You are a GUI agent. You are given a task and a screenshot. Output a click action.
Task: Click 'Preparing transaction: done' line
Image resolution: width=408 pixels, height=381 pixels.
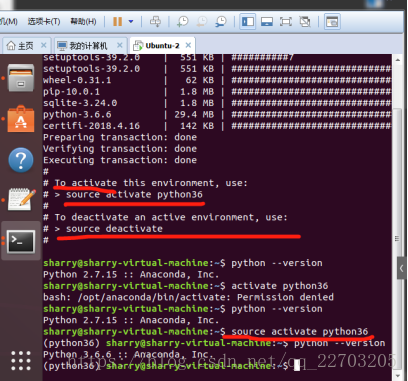120,137
